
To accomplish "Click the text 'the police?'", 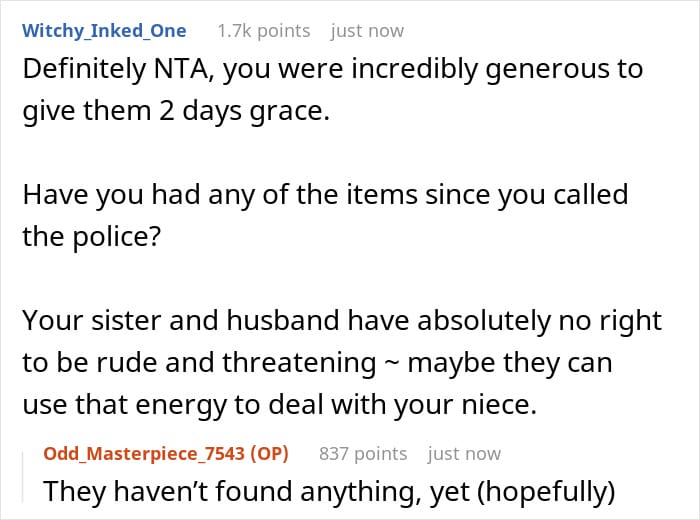I will pos(92,237).
